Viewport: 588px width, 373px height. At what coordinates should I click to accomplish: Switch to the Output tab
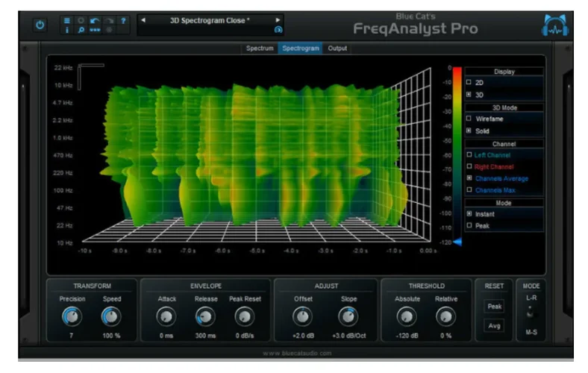pos(337,48)
